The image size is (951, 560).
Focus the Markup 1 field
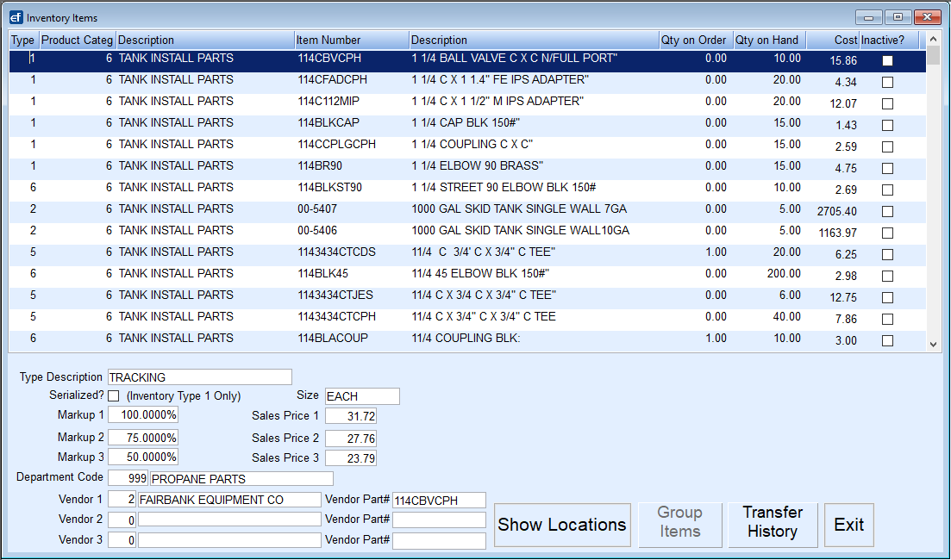[x=143, y=415]
